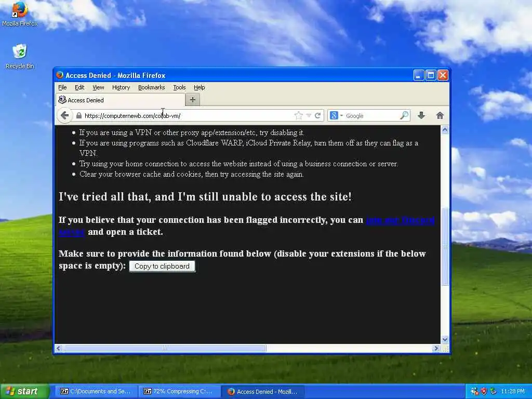Open the View menu
Viewport: 532px width, 399px height.
point(98,87)
